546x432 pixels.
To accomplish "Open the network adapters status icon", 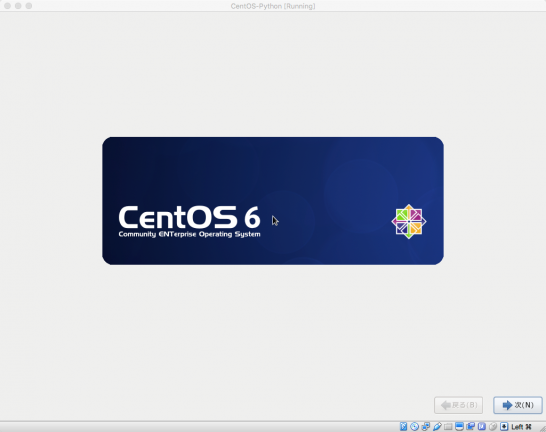I will (x=426, y=426).
